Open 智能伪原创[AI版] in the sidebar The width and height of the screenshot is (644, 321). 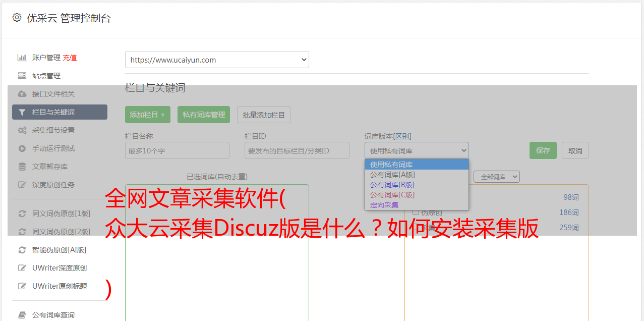coord(60,250)
